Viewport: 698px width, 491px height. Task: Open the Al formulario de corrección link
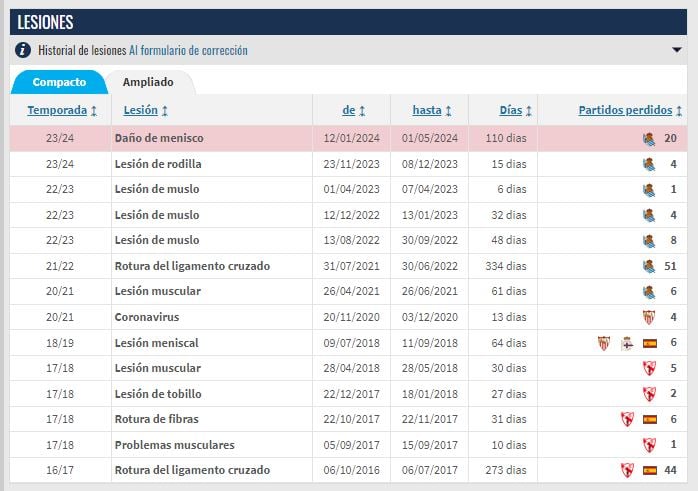(x=188, y=50)
